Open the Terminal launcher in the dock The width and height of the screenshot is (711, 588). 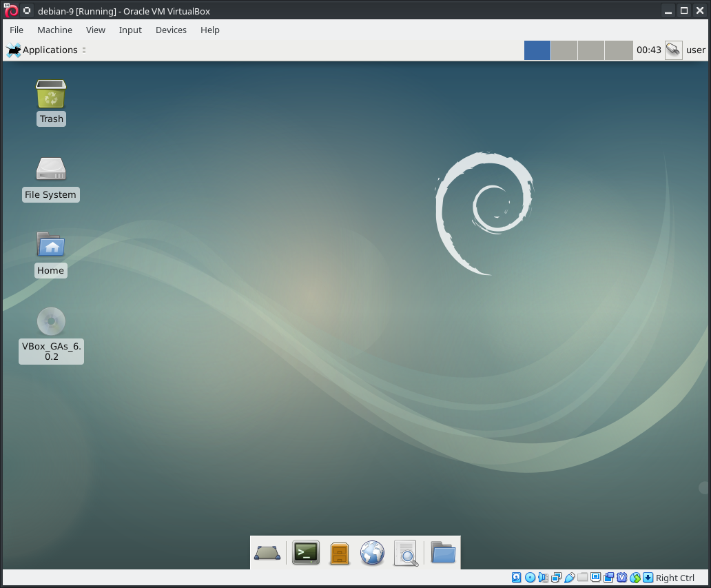pyautogui.click(x=305, y=552)
